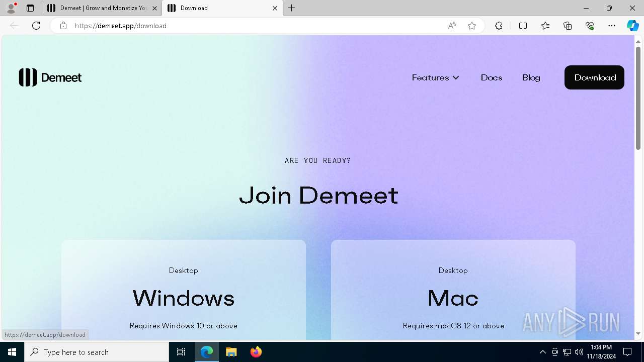Screen dimensions: 644x362
Task: Open Browser essentials heart icon
Action: point(590,26)
